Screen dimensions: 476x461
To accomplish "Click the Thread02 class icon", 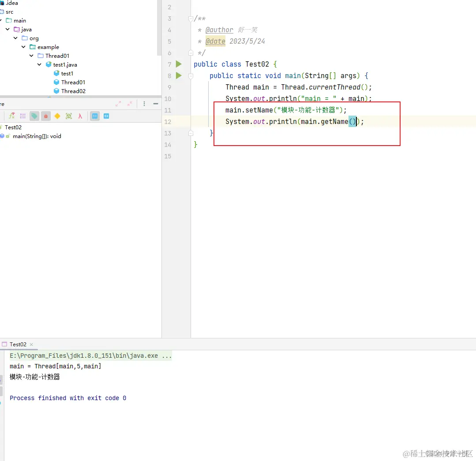I will 56,91.
